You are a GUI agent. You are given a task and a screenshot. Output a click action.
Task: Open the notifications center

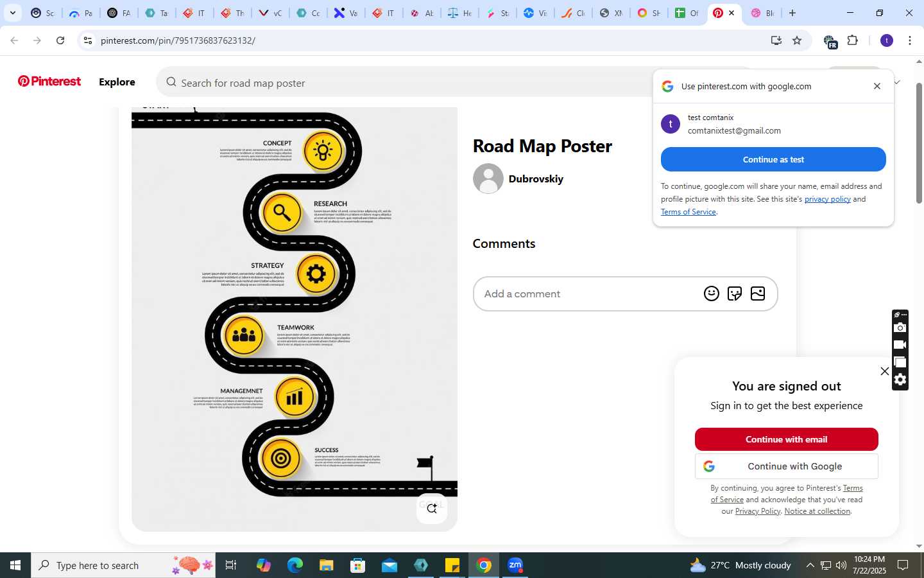pos(903,565)
